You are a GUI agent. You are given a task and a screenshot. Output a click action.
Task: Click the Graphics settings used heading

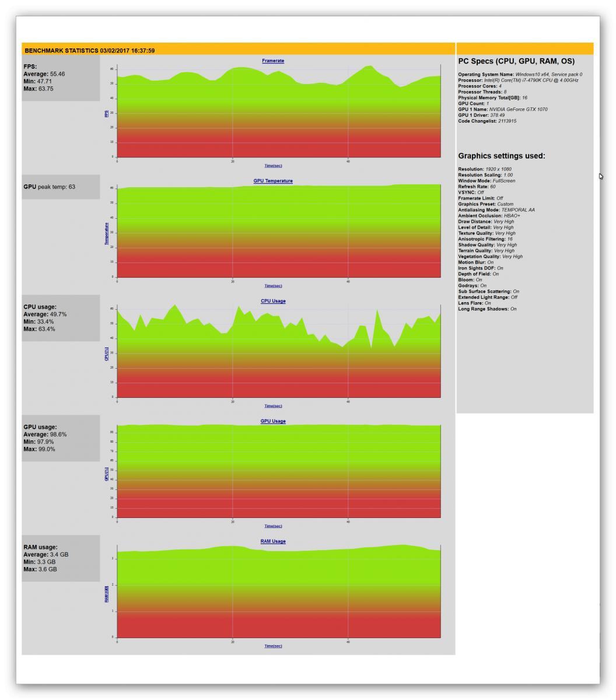pyautogui.click(x=502, y=156)
